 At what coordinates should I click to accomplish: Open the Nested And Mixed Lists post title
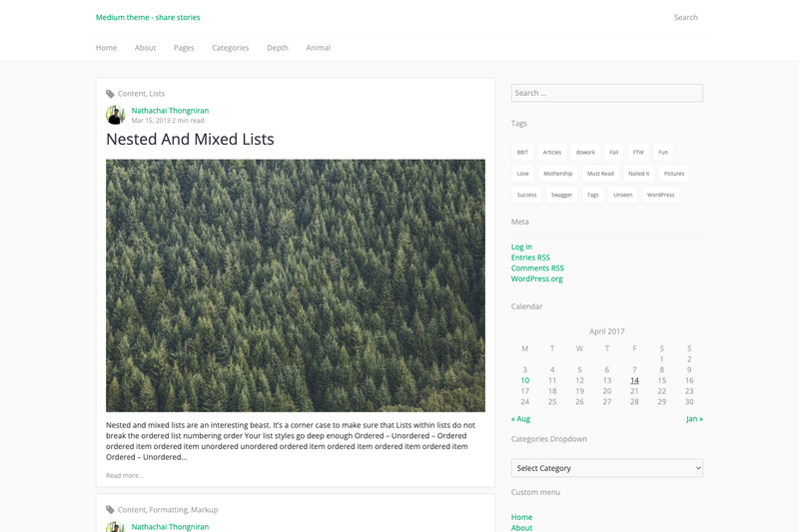190,139
